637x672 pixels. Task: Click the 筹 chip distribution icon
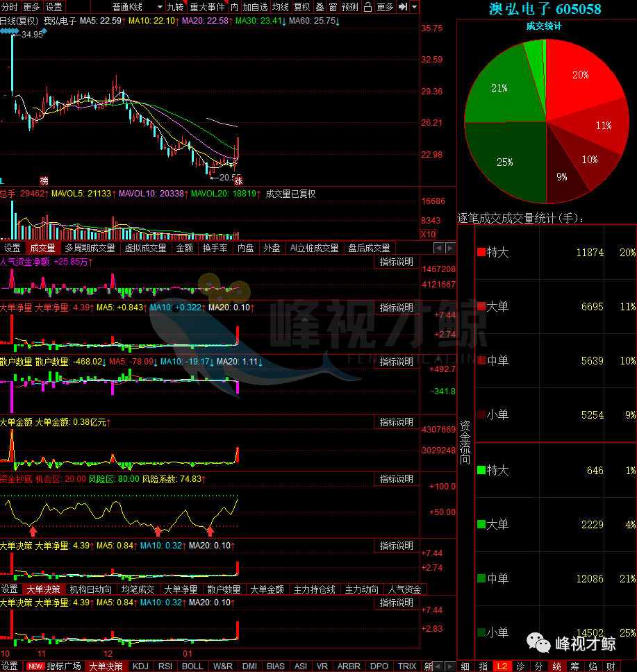pos(574,666)
